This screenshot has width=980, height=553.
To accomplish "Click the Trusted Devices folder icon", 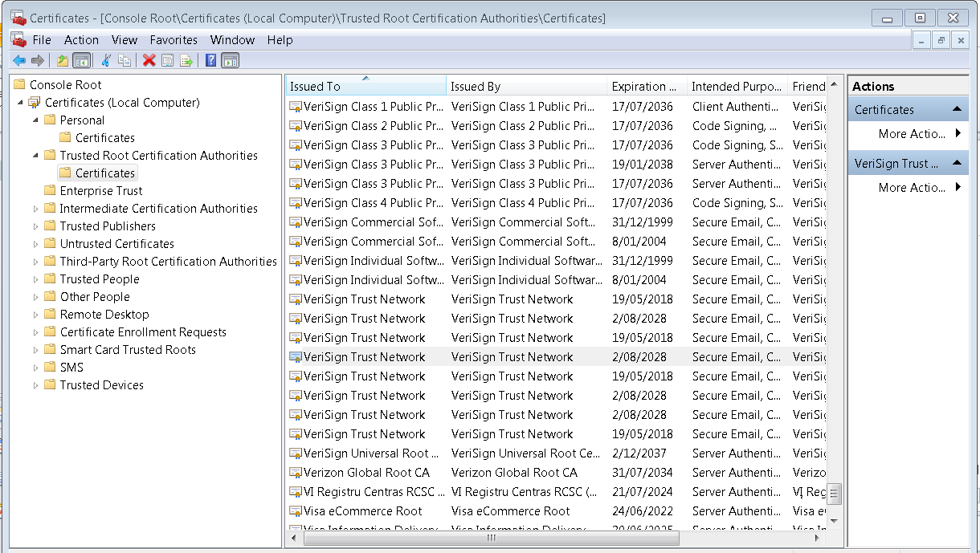I will (50, 384).
